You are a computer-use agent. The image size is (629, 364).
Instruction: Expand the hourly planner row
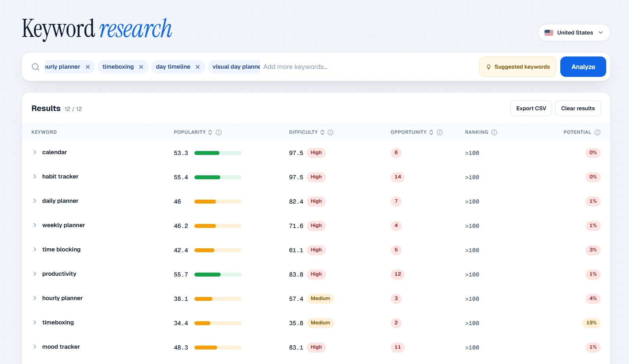[x=35, y=298]
